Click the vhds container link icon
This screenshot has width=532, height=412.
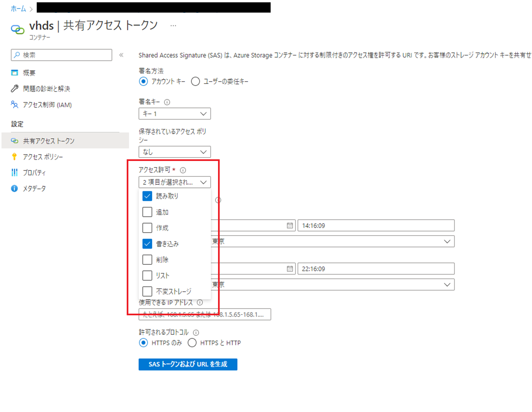pos(18,29)
